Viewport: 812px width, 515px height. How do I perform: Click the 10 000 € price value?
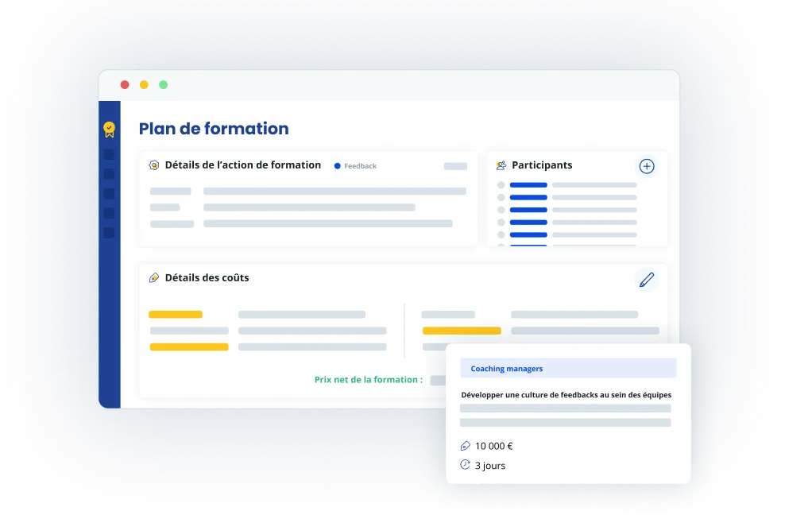(493, 446)
